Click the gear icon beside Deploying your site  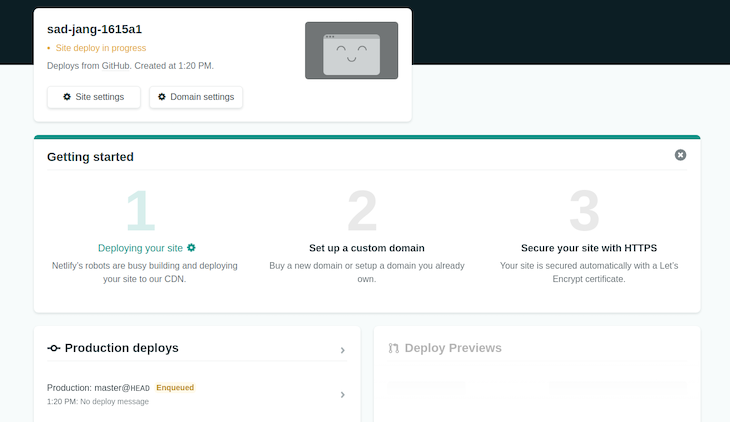pyautogui.click(x=191, y=247)
